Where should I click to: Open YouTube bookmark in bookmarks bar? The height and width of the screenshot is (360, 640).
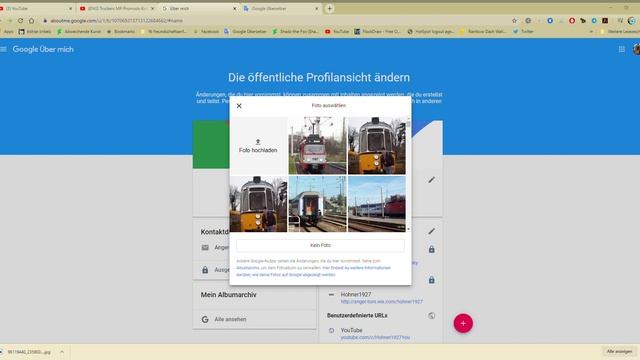coord(337,31)
